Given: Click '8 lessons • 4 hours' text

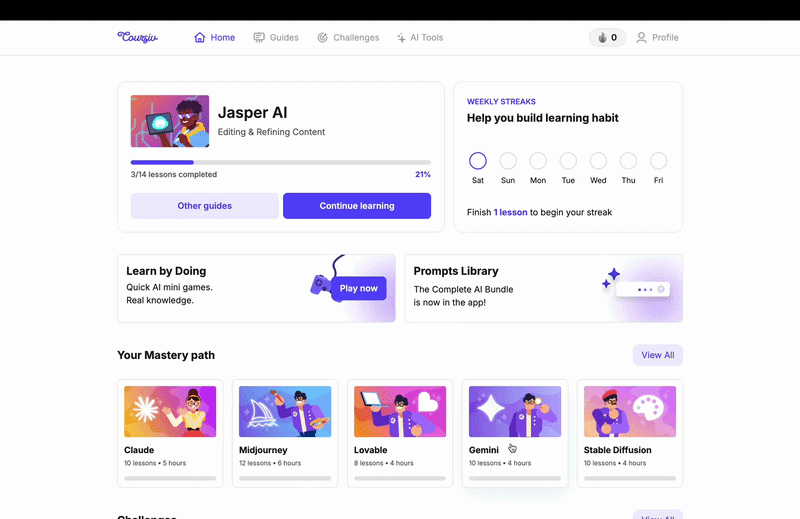Looking at the screenshot, I should point(384,463).
